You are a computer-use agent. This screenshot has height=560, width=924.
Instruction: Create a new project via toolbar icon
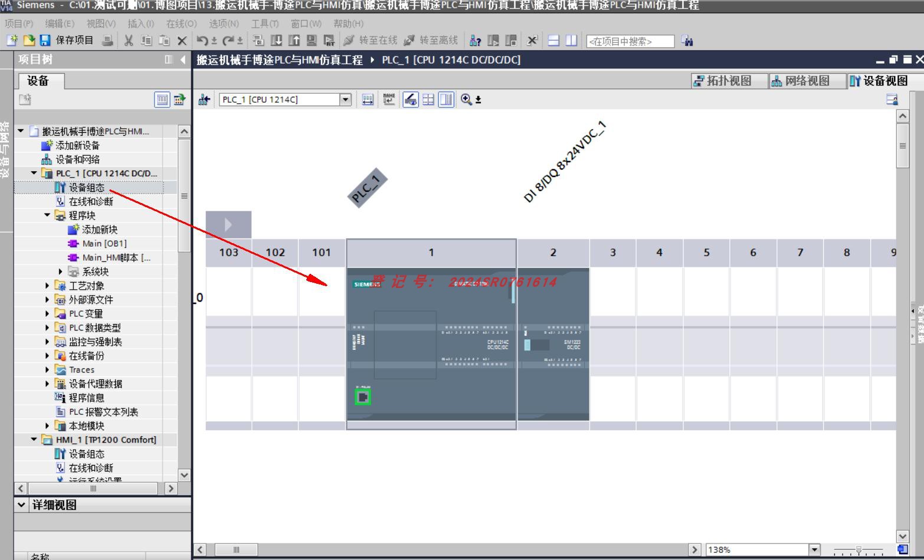tap(12, 40)
